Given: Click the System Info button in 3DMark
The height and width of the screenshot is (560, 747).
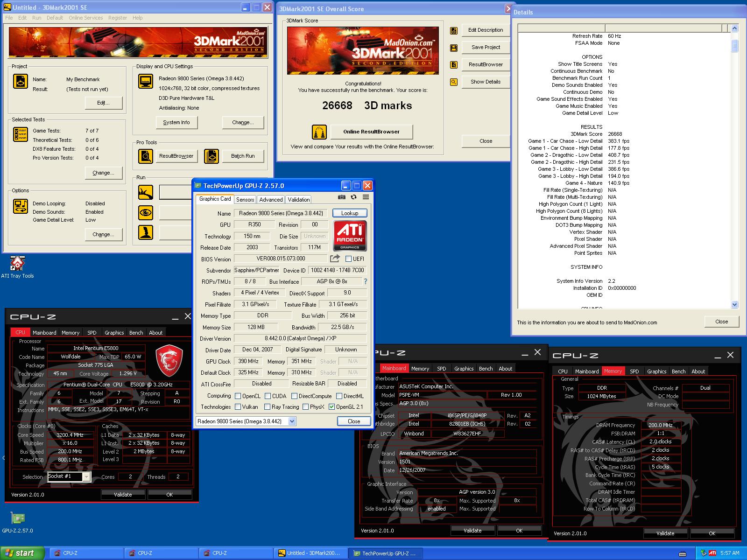Looking at the screenshot, I should coord(176,122).
